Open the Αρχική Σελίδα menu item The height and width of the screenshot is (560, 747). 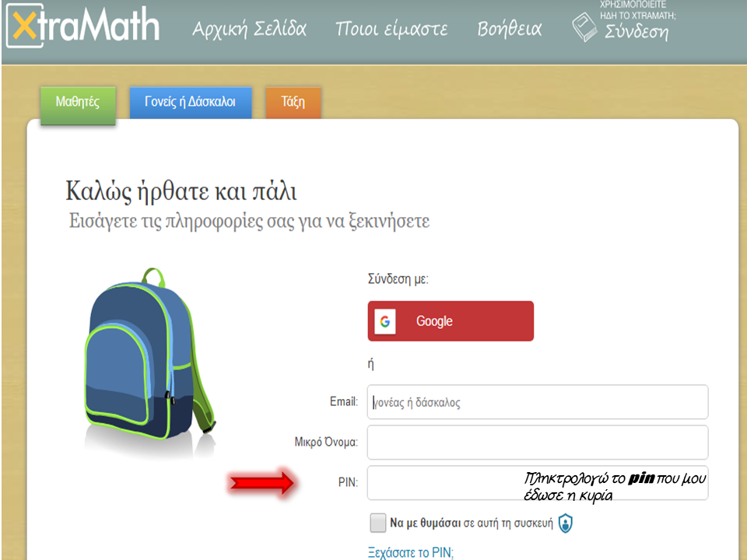pos(249,29)
